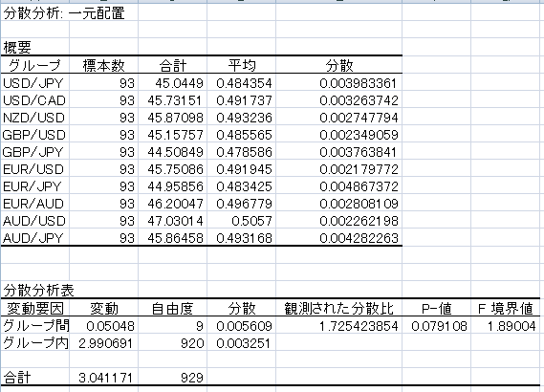Click the グループ間 row label
This screenshot has width=544, height=392.
coord(36,326)
